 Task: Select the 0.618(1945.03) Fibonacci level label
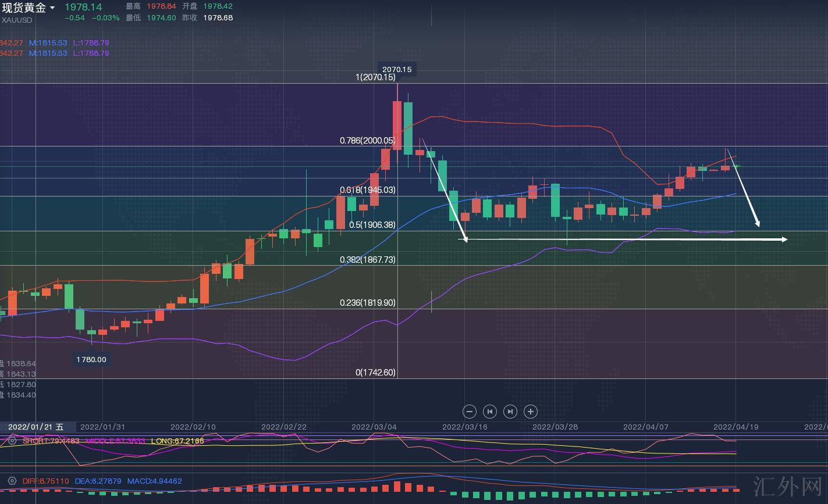367,190
